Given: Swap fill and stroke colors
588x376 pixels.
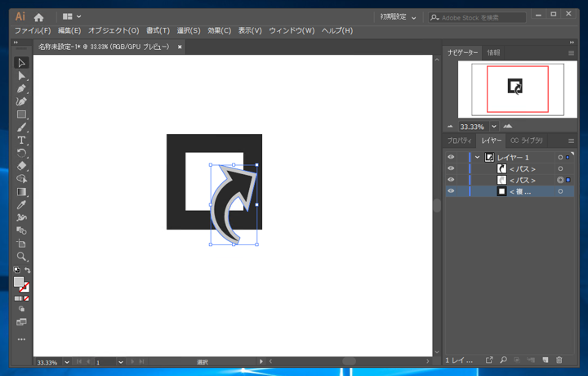Looking at the screenshot, I should 28,270.
